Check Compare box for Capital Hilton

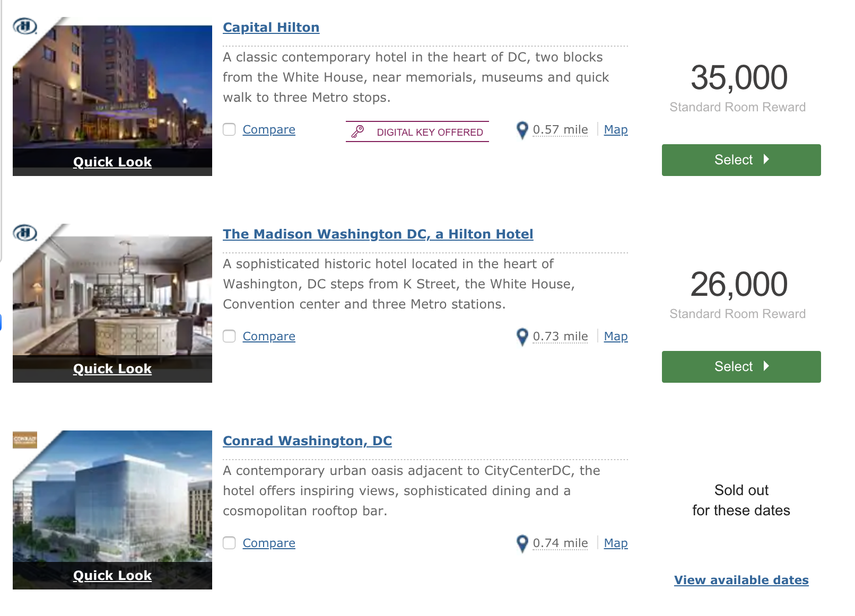tap(229, 129)
